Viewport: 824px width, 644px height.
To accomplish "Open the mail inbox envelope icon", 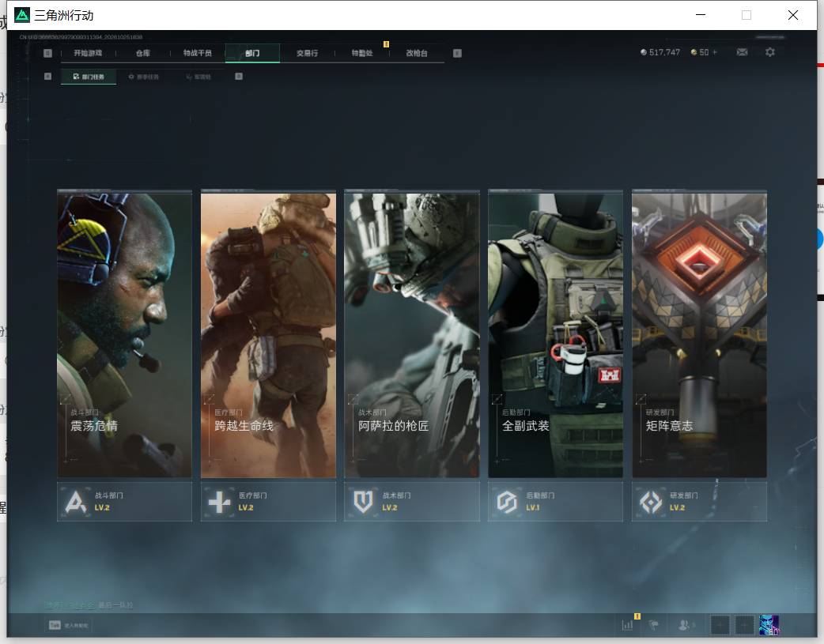I will 742,52.
